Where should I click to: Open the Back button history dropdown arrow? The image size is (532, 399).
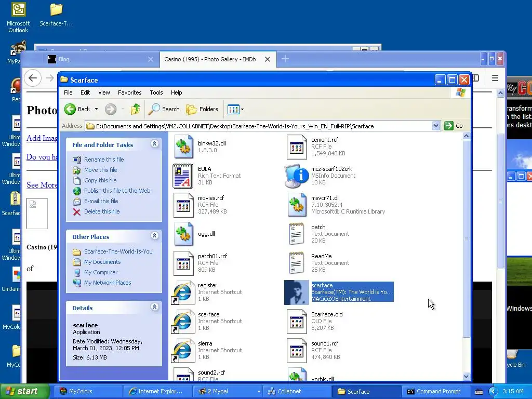96,109
